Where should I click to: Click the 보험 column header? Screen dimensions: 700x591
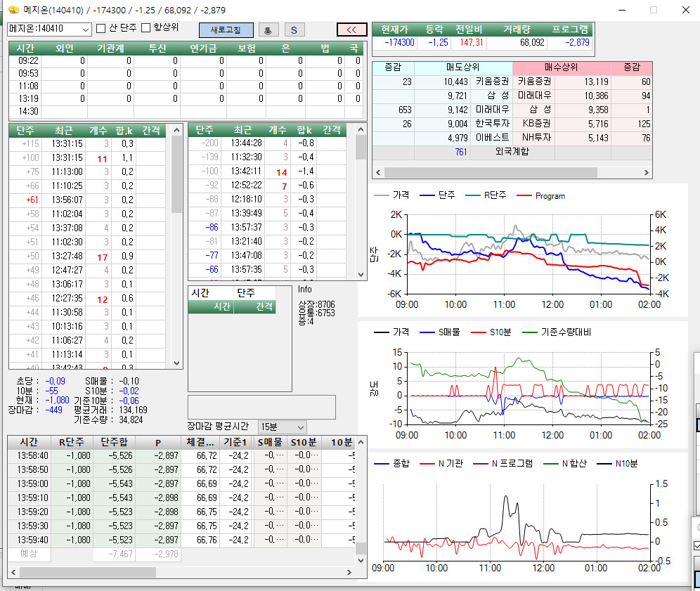pos(247,48)
